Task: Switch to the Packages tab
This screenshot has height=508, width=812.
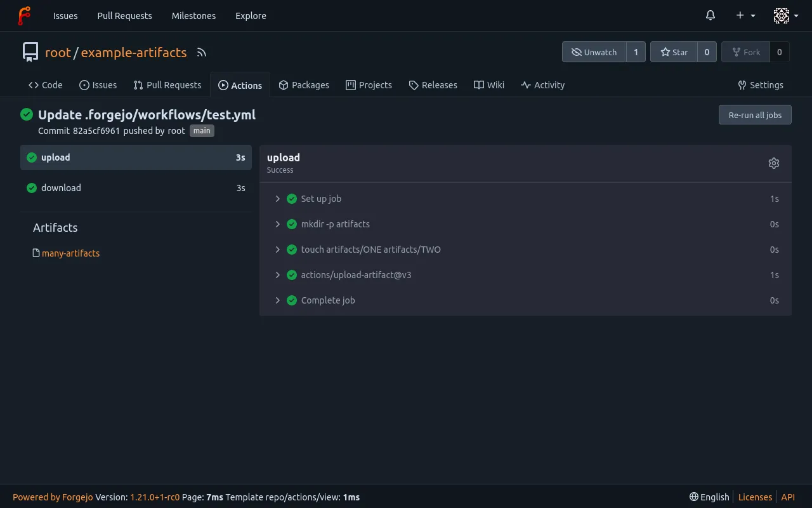Action: point(304,85)
